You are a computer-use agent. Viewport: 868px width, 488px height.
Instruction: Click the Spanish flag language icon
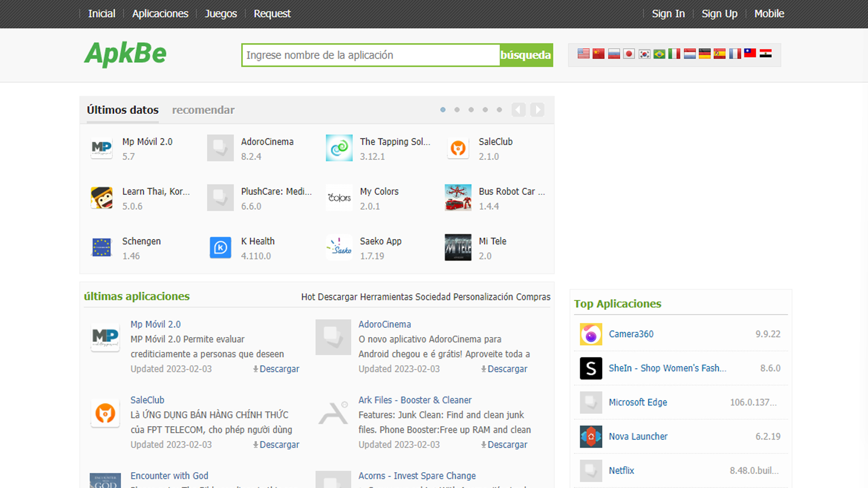[x=720, y=54]
